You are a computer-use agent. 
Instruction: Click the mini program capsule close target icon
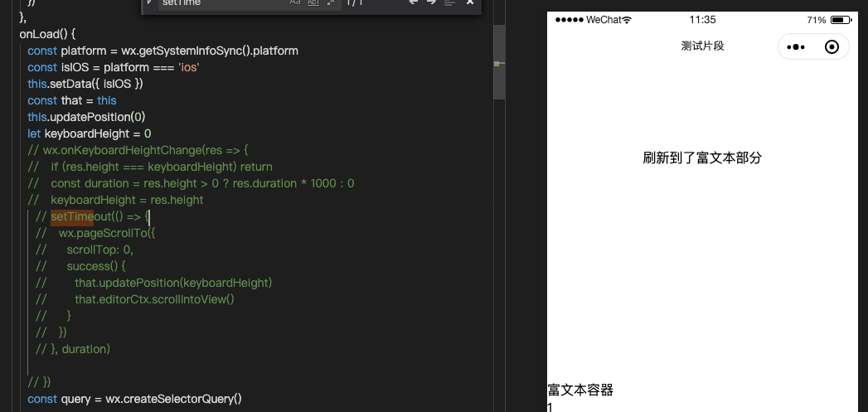coord(832,47)
